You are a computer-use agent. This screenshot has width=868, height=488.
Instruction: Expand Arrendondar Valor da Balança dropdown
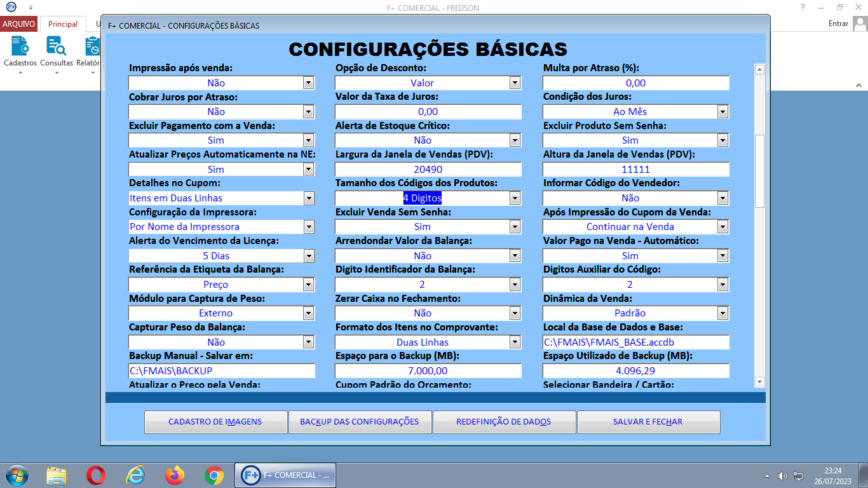515,255
